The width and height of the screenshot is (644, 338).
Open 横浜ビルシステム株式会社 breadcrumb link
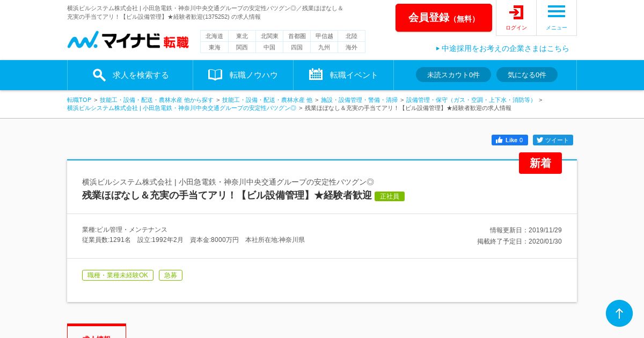tap(181, 108)
